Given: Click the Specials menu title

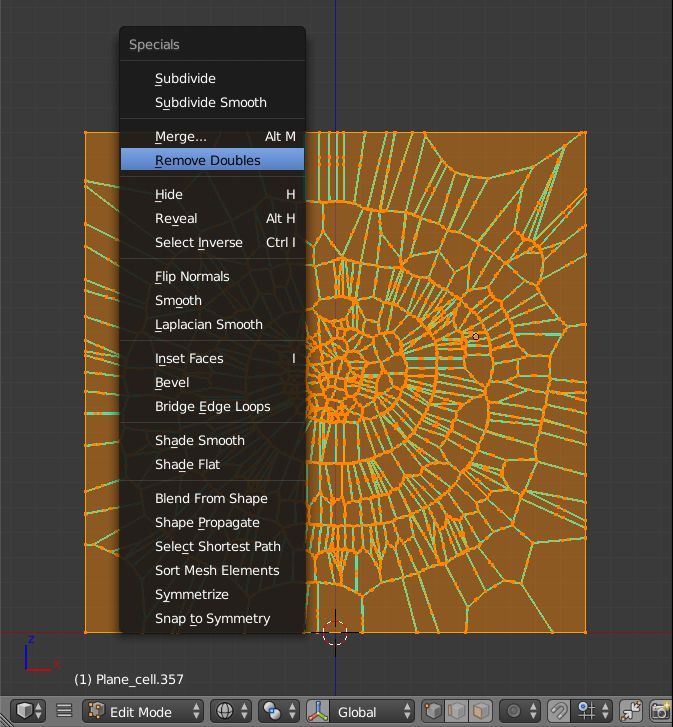Looking at the screenshot, I should (154, 45).
